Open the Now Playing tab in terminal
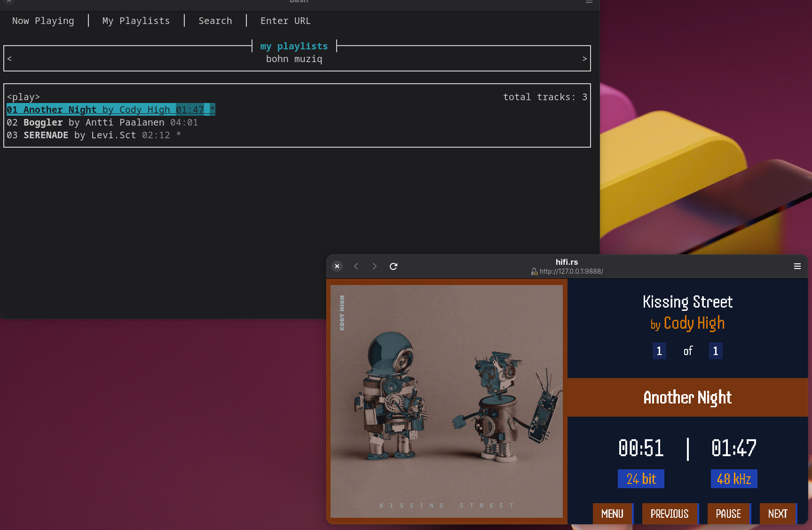This screenshot has height=530, width=812. point(43,21)
